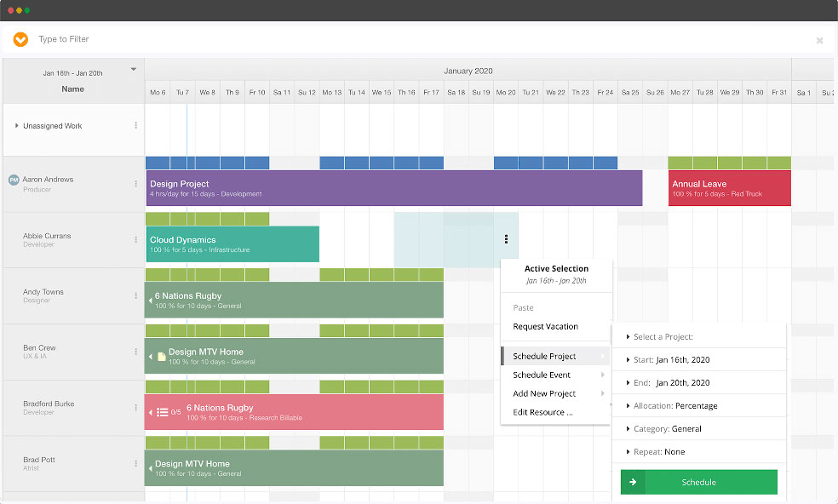Open Schedule Event submenu
The height and width of the screenshot is (504, 838).
tap(555, 375)
